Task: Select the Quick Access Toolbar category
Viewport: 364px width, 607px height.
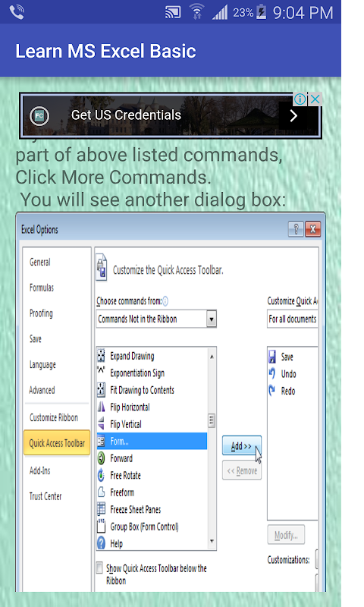Action: point(57,442)
